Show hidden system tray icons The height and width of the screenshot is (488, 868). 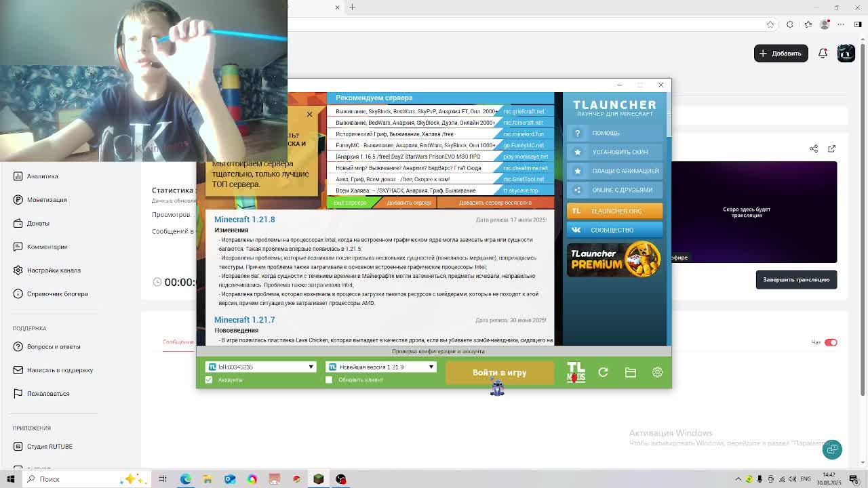[738, 479]
